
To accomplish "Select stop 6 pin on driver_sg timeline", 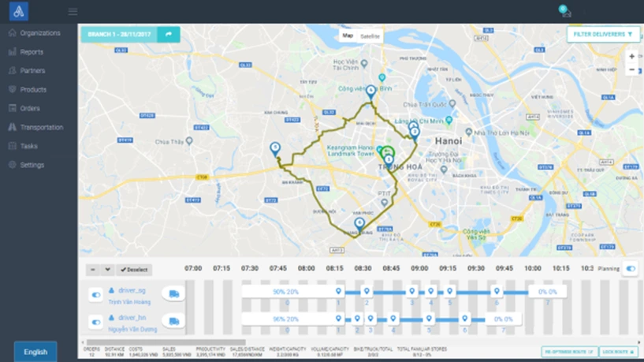I will click(x=497, y=291).
